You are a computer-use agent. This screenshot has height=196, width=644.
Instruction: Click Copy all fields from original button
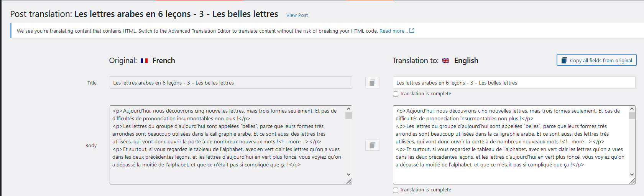coord(596,60)
